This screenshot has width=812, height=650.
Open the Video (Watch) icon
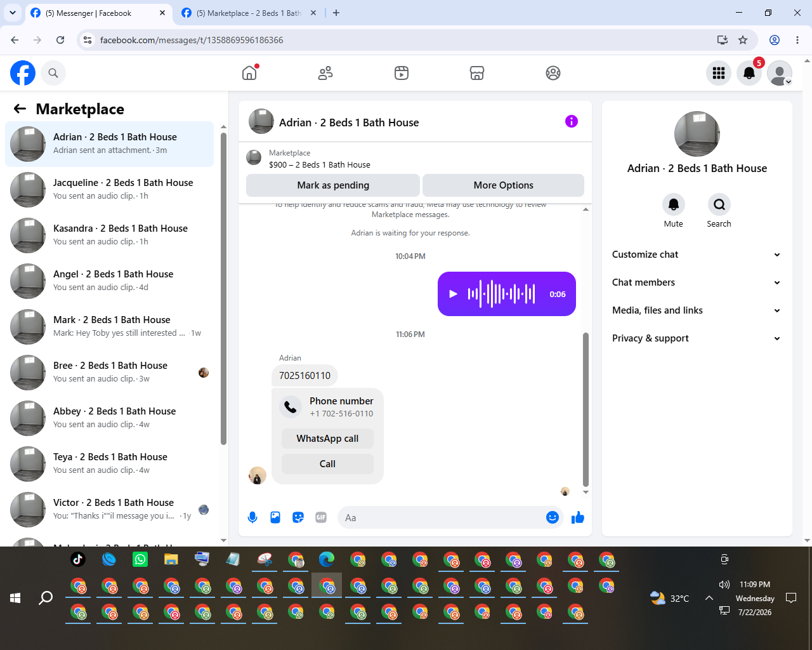tap(402, 73)
